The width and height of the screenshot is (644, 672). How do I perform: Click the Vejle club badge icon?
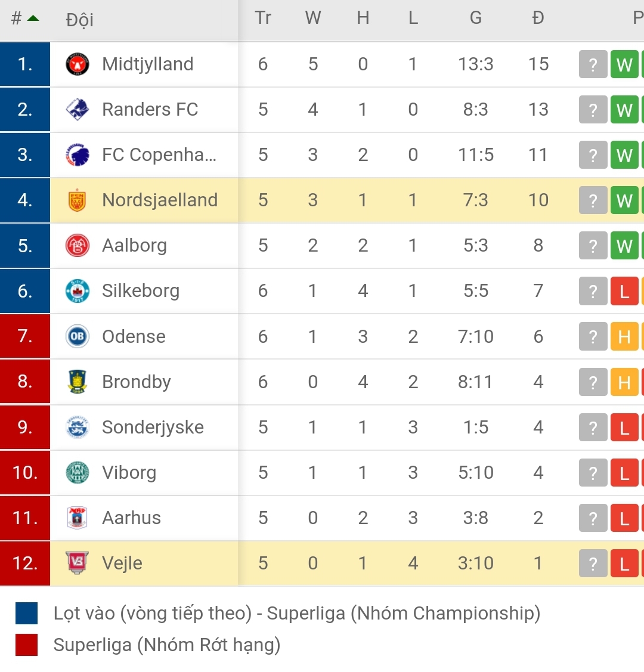coord(78,563)
